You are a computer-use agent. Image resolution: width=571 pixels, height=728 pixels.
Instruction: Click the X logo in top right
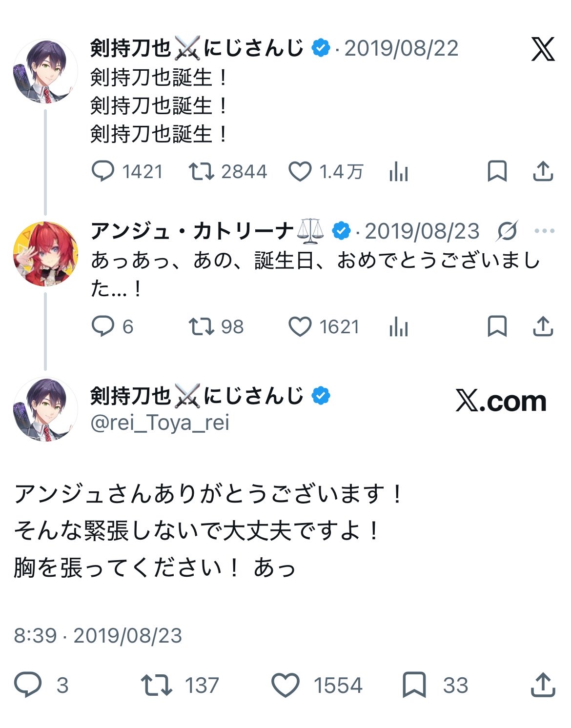click(x=543, y=49)
